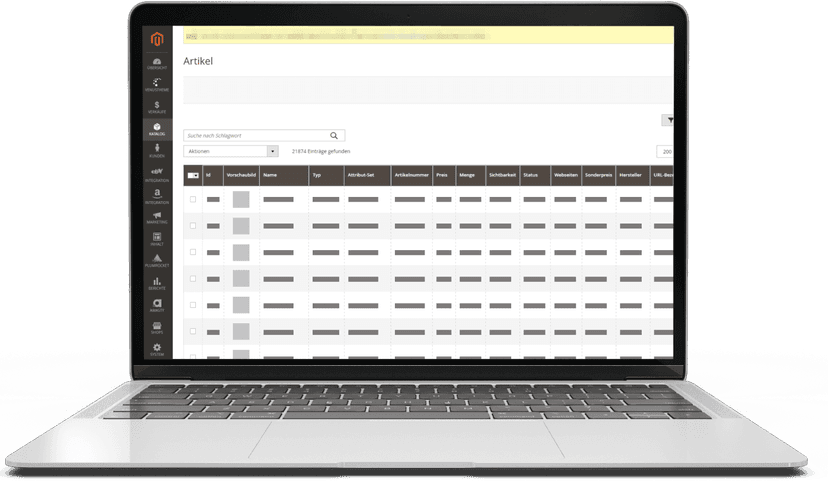Tick the first product row checkbox
Image resolution: width=828 pixels, height=482 pixels.
(x=193, y=199)
